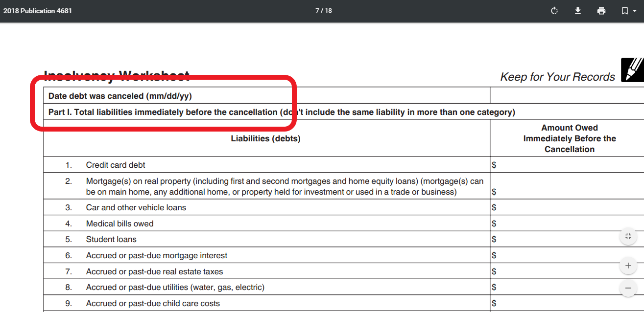Image resolution: width=644 pixels, height=312 pixels.
Task: Click 'Medical bills owed' row
Action: [x=267, y=223]
